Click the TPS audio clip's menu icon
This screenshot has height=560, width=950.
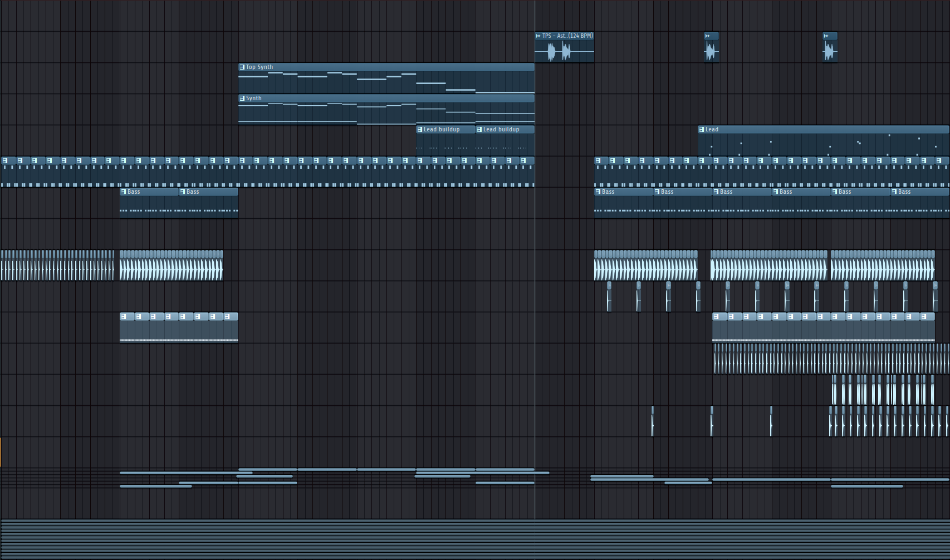click(538, 36)
